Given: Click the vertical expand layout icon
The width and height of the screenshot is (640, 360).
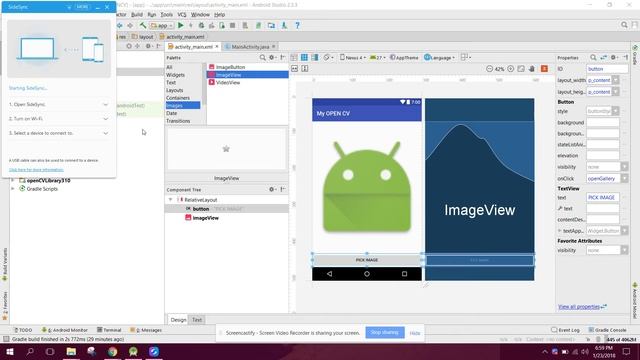Looking at the screenshot, I should pos(305,69).
